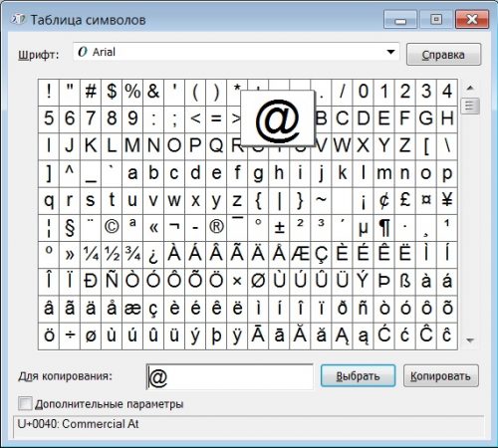
Task: Click the Выбрать button
Action: point(358,376)
